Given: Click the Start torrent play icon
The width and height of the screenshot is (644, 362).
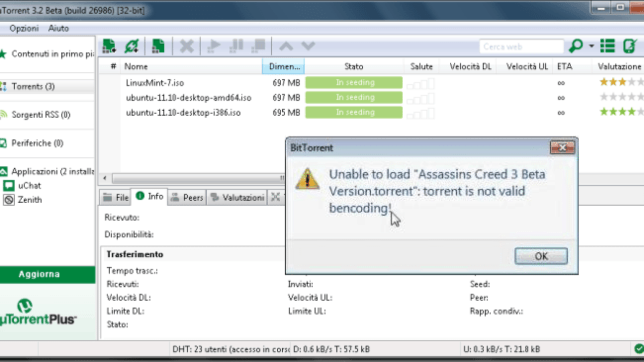Looking at the screenshot, I should point(214,46).
